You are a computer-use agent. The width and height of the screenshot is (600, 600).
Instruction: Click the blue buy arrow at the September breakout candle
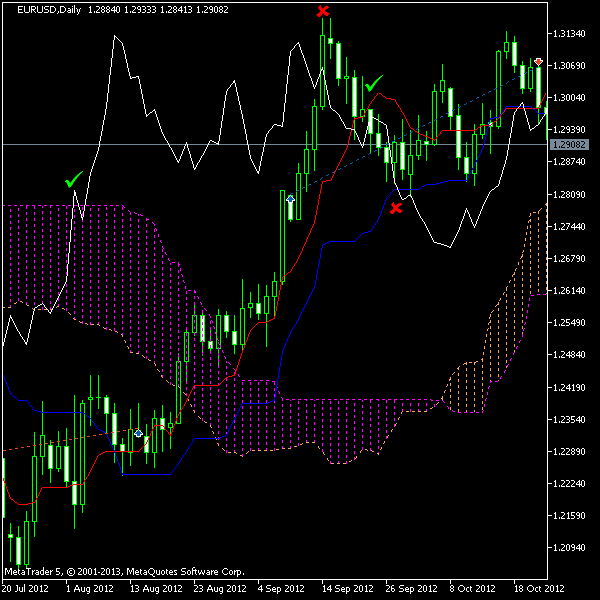[290, 199]
